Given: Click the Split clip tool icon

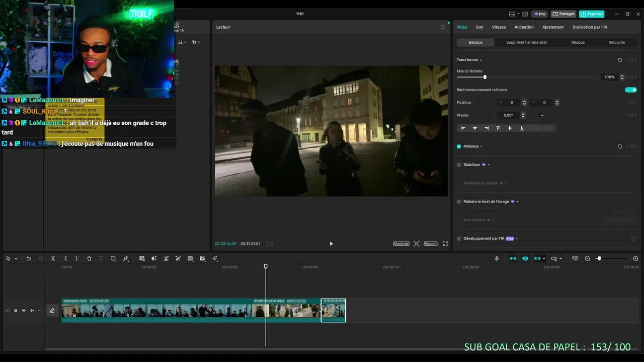Looking at the screenshot, I should pos(53,258).
